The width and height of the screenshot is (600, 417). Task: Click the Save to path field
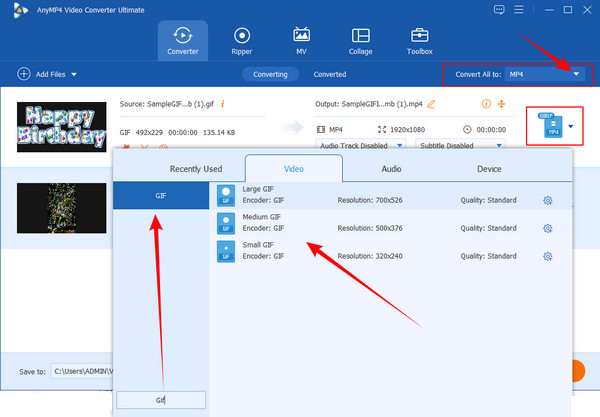pyautogui.click(x=82, y=371)
